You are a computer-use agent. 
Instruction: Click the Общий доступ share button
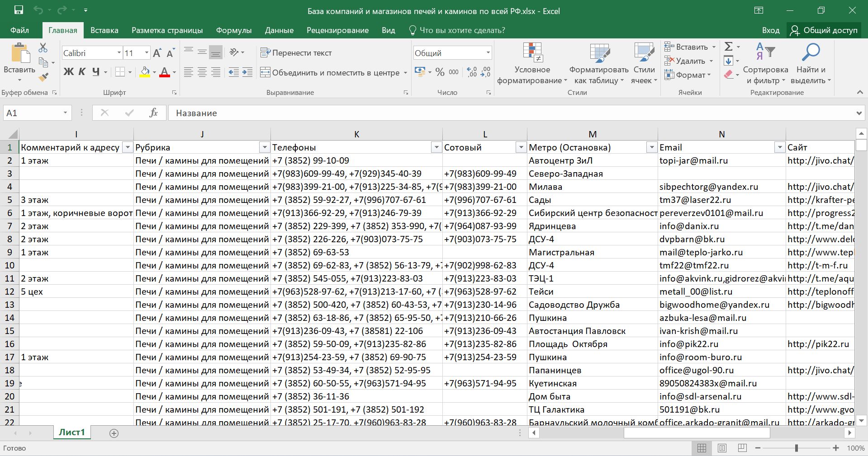coord(824,30)
